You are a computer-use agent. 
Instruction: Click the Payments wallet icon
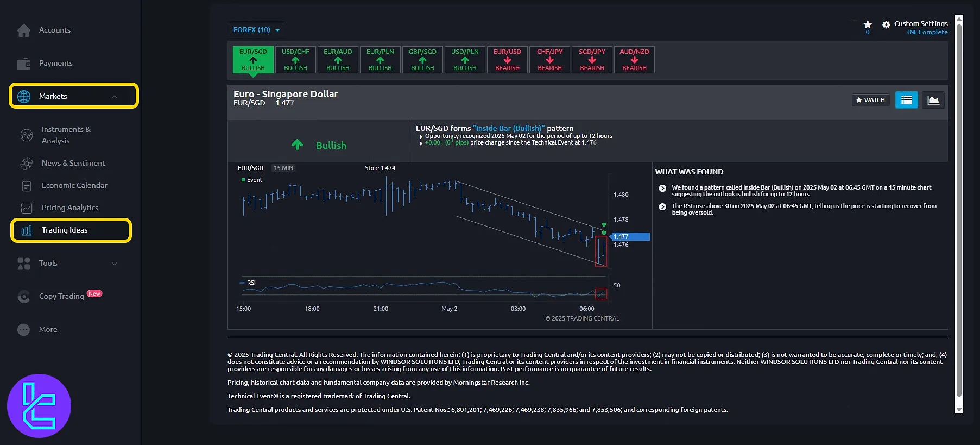pyautogui.click(x=24, y=64)
